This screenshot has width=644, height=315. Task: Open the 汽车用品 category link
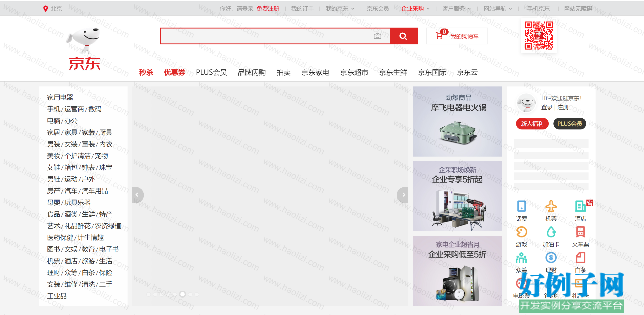95,191
